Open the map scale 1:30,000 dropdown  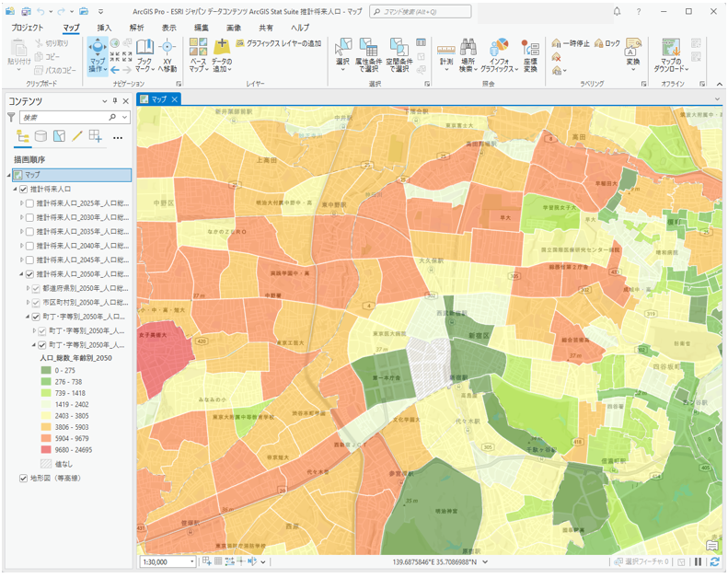[191, 561]
